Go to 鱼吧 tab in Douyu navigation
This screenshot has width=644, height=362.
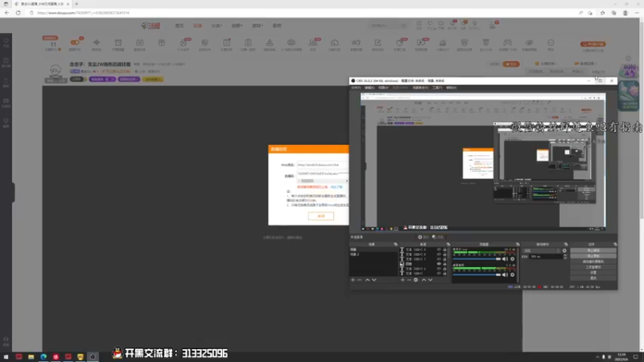[x=277, y=26]
